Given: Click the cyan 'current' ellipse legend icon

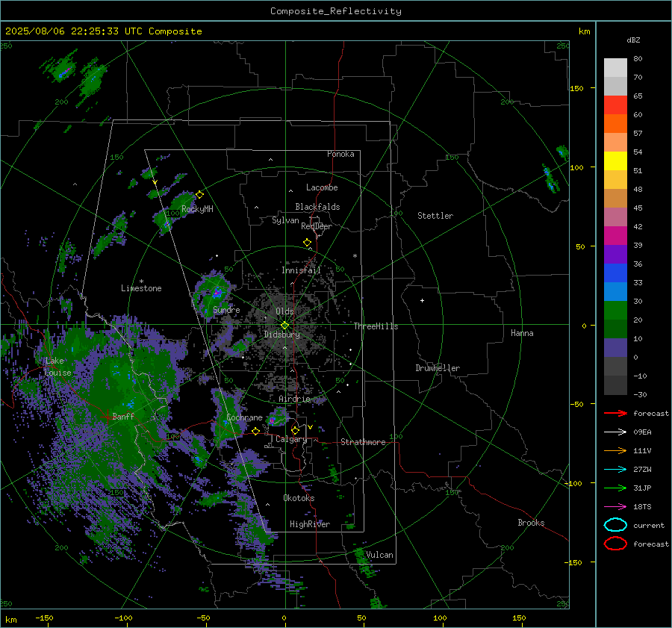Looking at the screenshot, I should pyautogui.click(x=615, y=525).
